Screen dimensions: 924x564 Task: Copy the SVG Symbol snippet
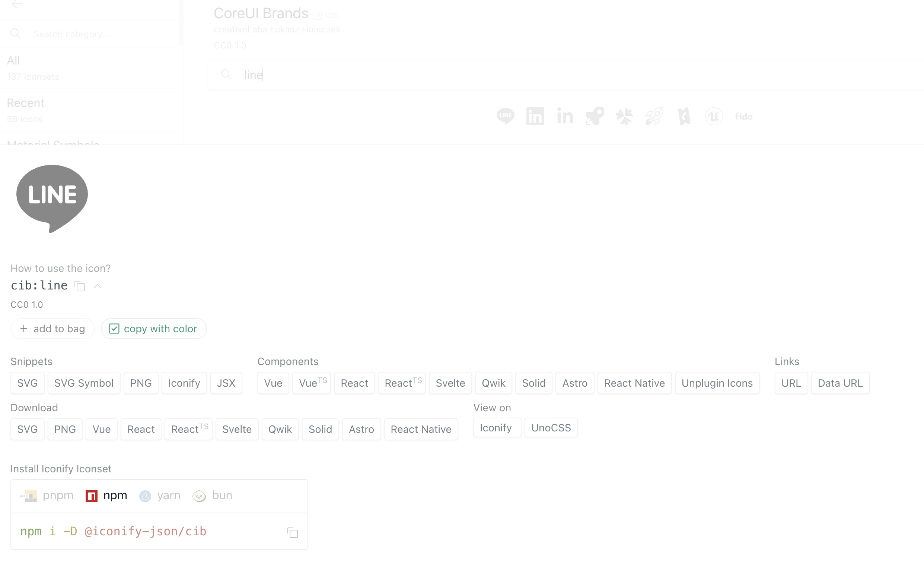pyautogui.click(x=84, y=383)
